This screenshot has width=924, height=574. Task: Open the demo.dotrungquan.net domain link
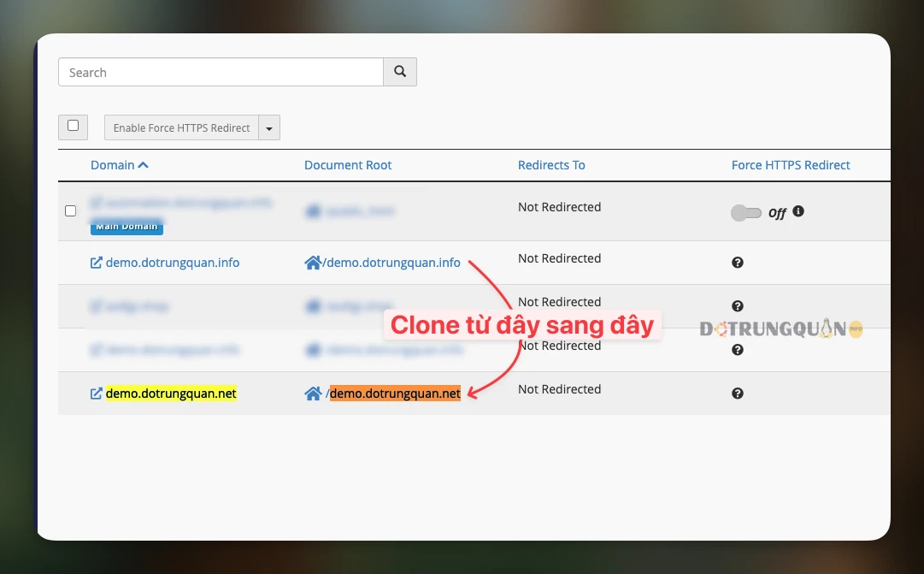coord(171,394)
